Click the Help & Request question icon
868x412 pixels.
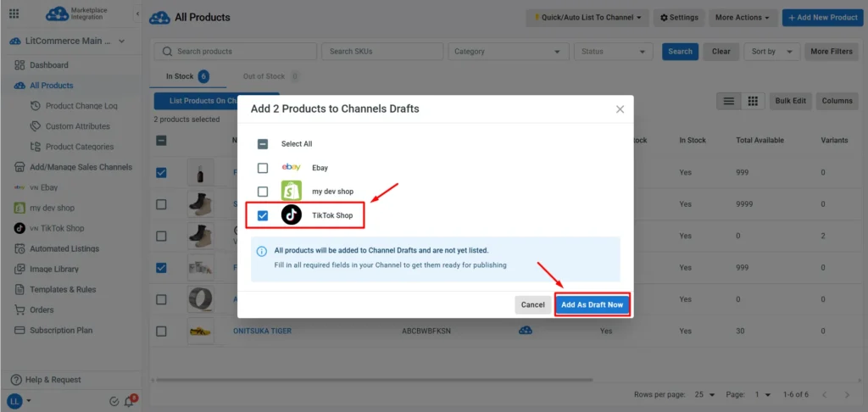tap(16, 380)
